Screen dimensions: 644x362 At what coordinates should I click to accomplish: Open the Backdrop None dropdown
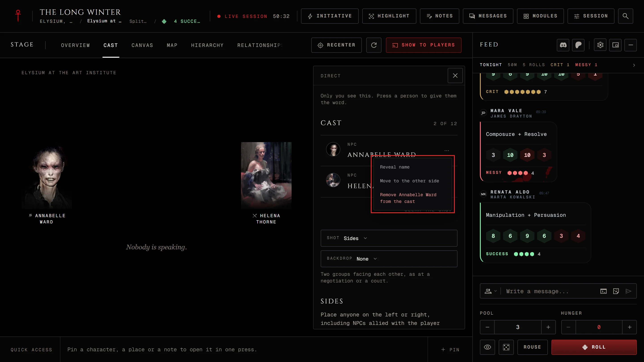click(x=389, y=259)
